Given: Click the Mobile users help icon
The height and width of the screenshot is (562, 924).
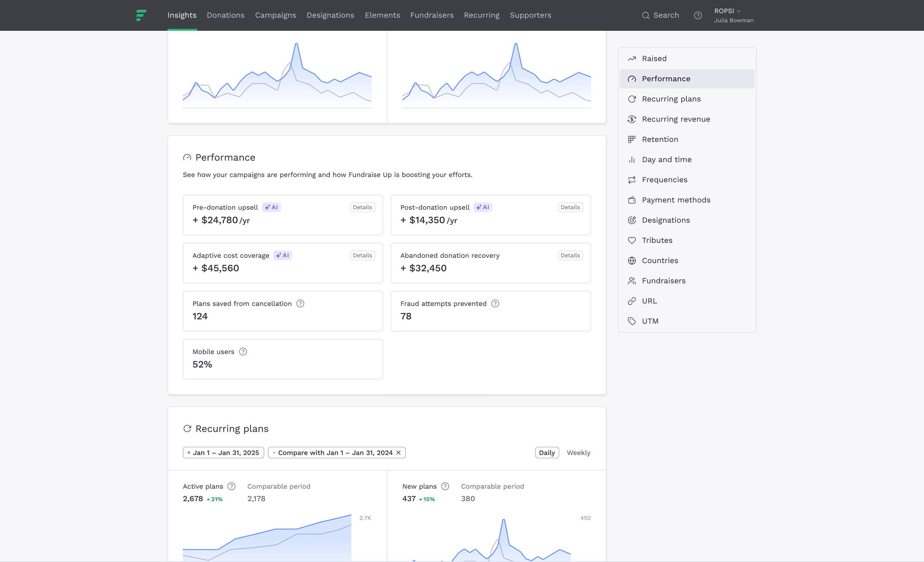Looking at the screenshot, I should (243, 352).
